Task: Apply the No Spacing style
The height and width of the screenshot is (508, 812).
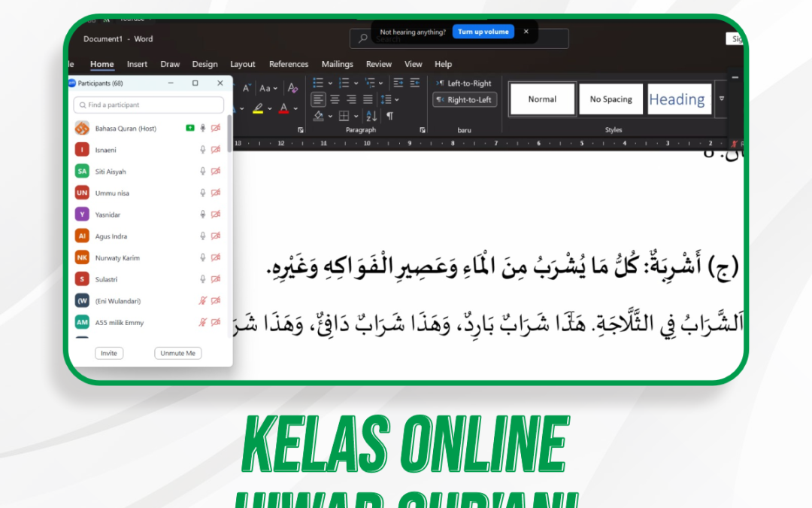Action: 611,99
